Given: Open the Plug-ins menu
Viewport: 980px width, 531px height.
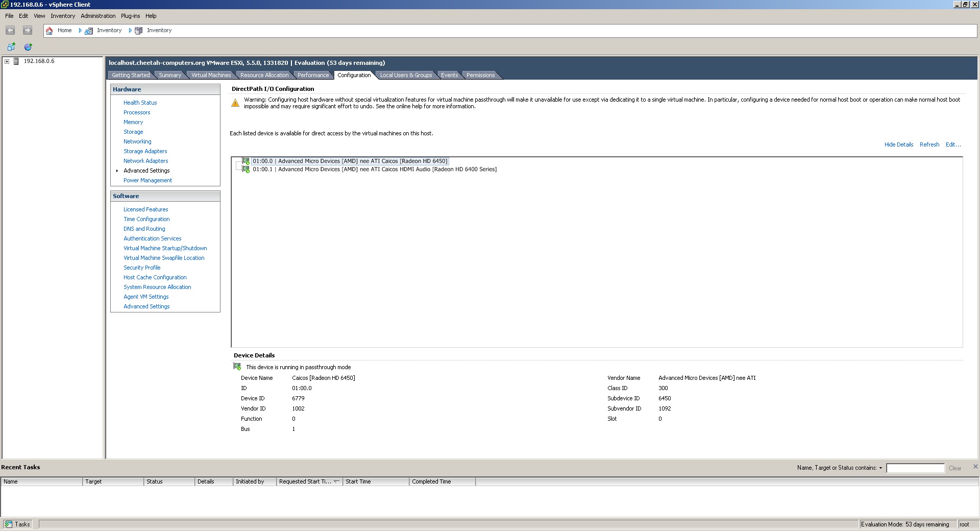Looking at the screenshot, I should (x=130, y=16).
